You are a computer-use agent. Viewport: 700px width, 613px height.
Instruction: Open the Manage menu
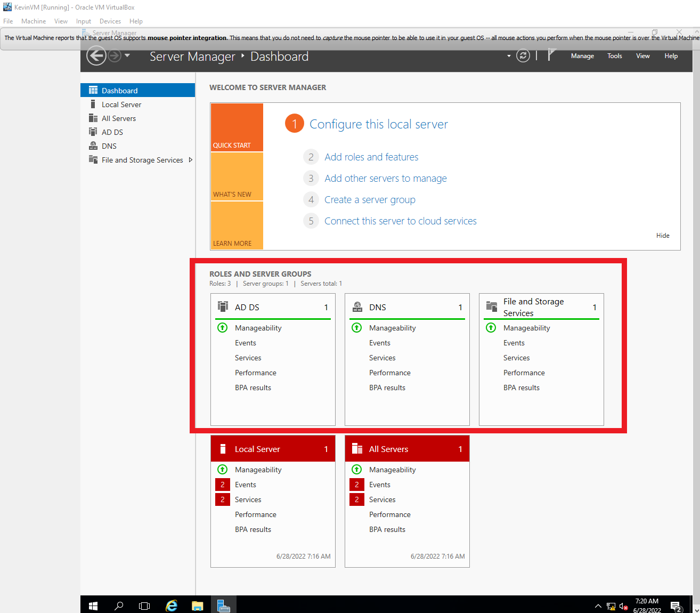click(x=582, y=55)
